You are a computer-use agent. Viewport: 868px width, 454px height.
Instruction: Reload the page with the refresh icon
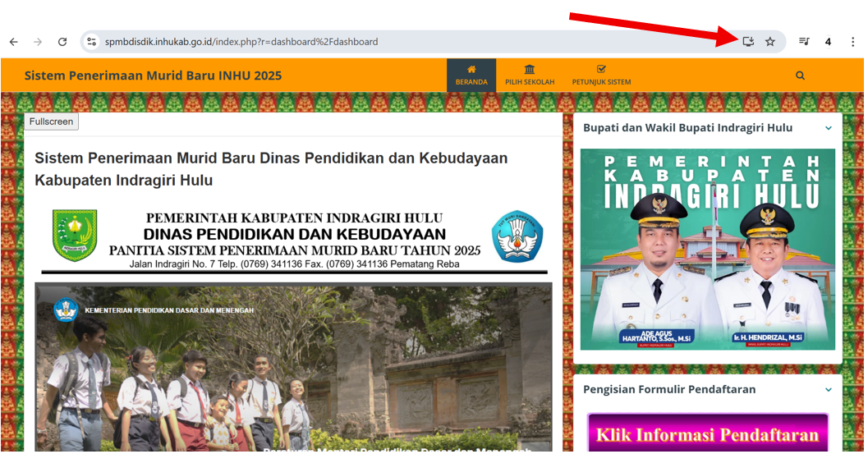pos(62,42)
